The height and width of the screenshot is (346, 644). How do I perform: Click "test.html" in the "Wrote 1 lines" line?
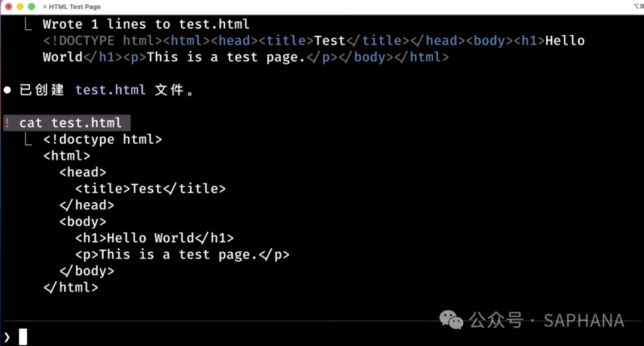[214, 24]
